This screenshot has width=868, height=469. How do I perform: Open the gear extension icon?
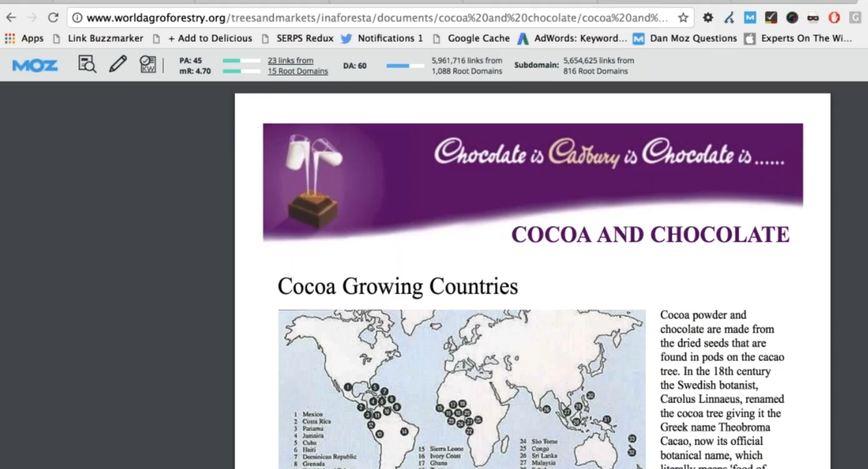(708, 18)
